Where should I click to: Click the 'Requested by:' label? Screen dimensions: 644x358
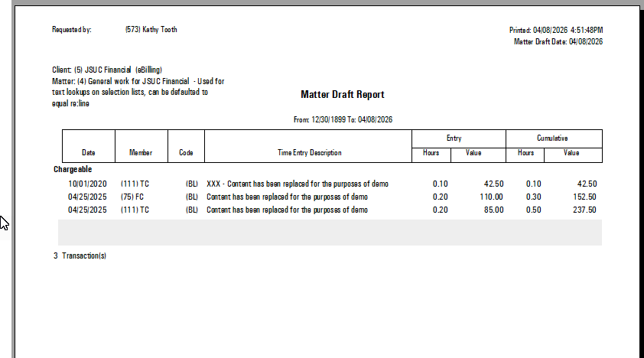(71, 30)
